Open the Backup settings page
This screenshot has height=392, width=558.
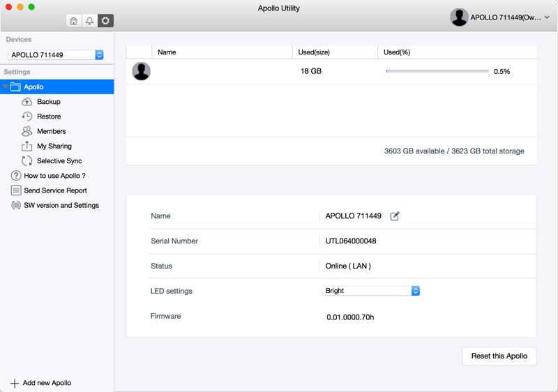[49, 102]
